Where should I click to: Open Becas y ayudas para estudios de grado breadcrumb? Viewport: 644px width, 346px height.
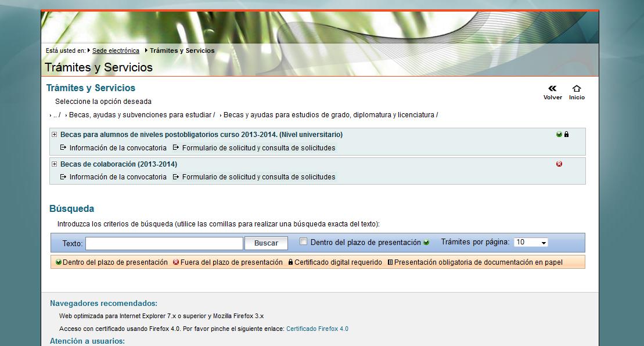[x=329, y=115]
